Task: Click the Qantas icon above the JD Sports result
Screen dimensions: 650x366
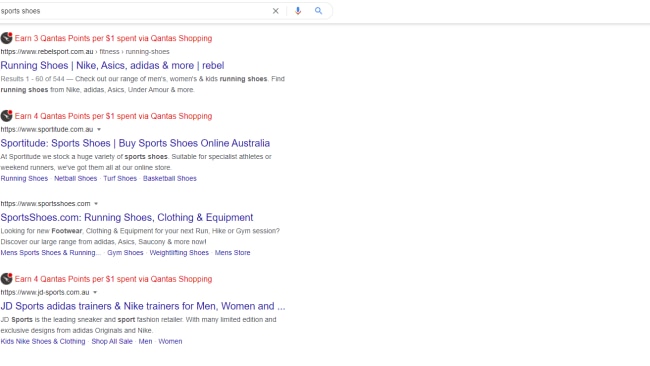Action: pyautogui.click(x=6, y=279)
